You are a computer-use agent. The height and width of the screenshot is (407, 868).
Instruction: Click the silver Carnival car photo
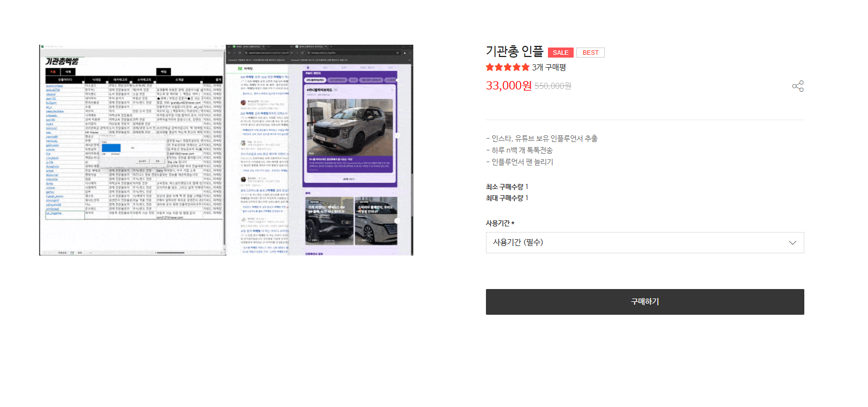click(349, 129)
